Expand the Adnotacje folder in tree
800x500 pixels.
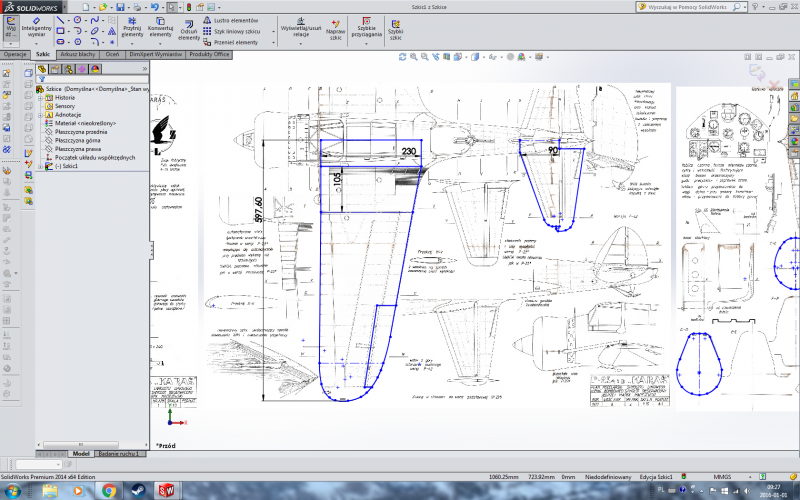pos(41,114)
